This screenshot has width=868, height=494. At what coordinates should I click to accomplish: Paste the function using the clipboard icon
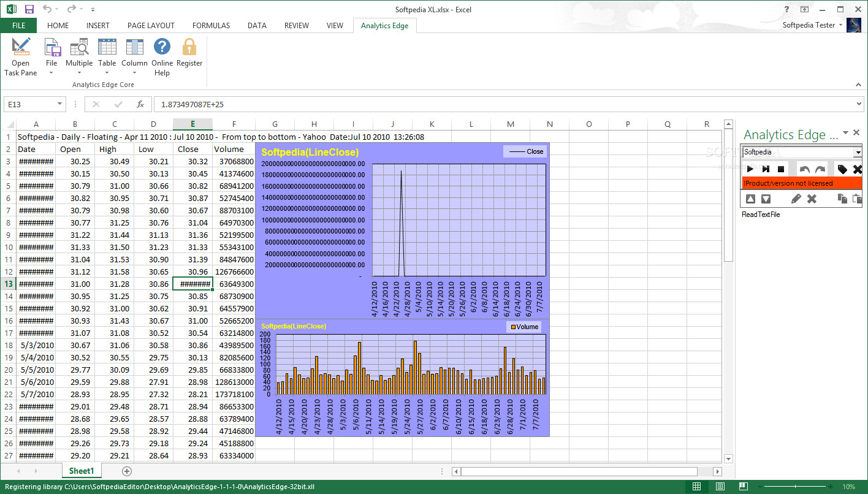pos(857,199)
